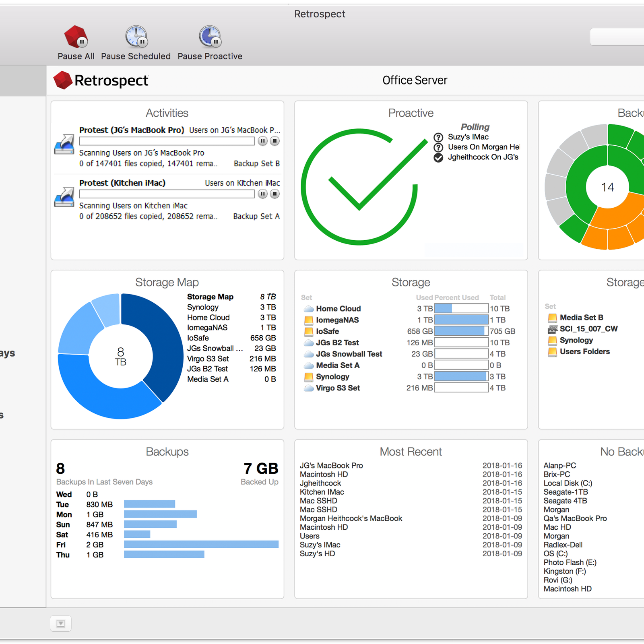This screenshot has width=644, height=644.
Task: Click question mark icon beside Suzy's IMac
Action: pos(438,137)
